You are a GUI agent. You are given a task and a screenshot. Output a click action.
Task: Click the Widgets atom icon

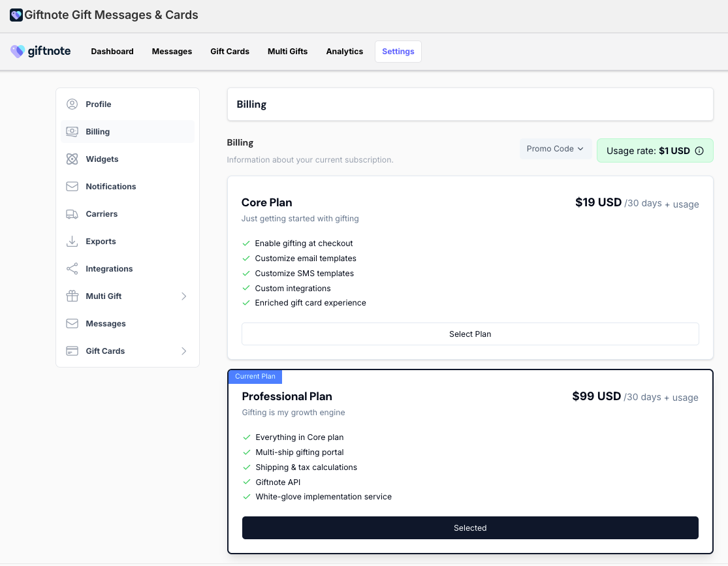tap(72, 159)
